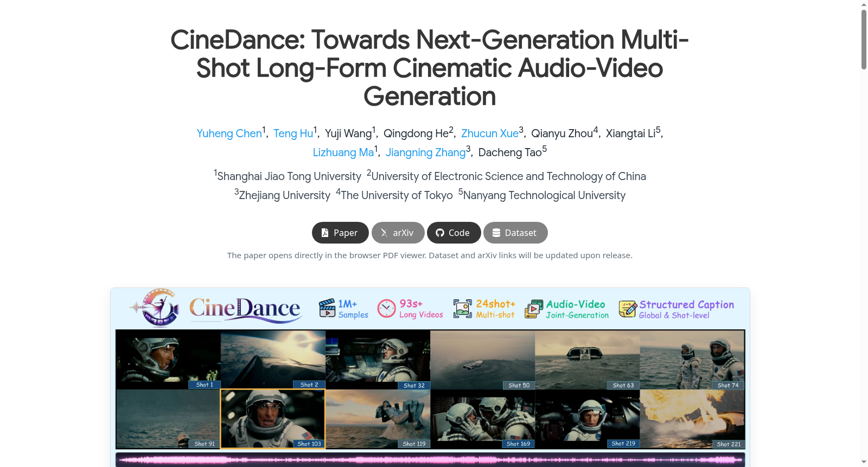
Task: Click the arXiv button
Action: point(398,233)
